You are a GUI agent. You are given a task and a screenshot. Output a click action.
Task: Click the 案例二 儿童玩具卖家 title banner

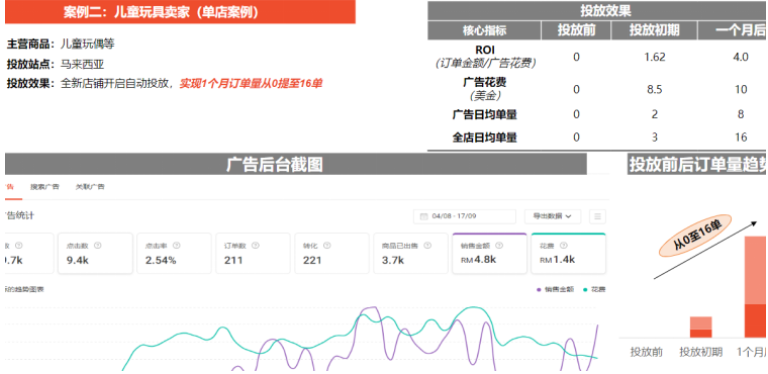click(x=180, y=12)
